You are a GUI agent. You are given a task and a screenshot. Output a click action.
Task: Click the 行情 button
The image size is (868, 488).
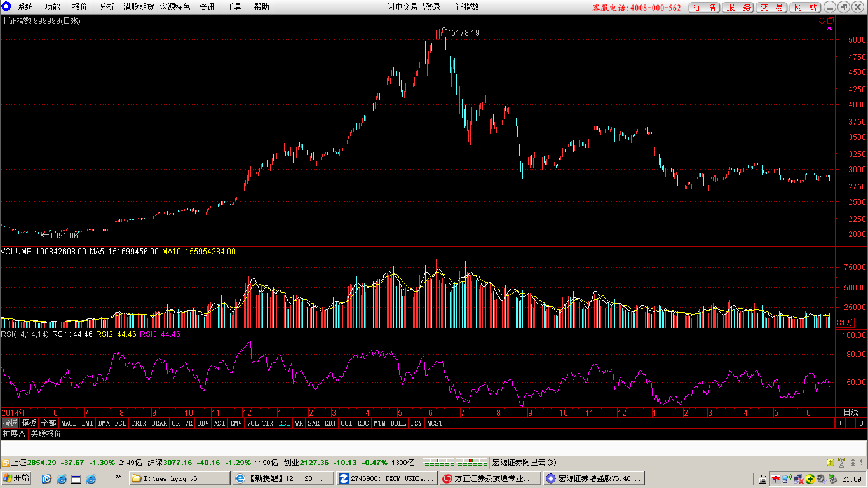point(704,8)
